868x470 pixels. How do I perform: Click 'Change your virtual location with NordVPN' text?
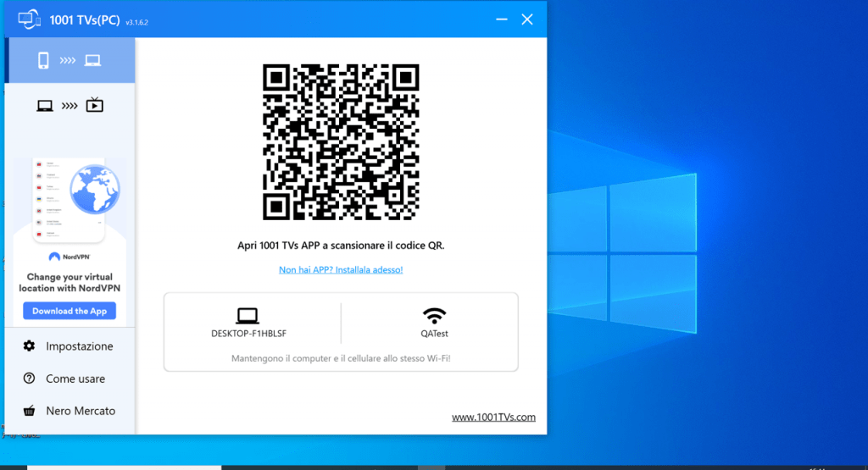pyautogui.click(x=70, y=283)
